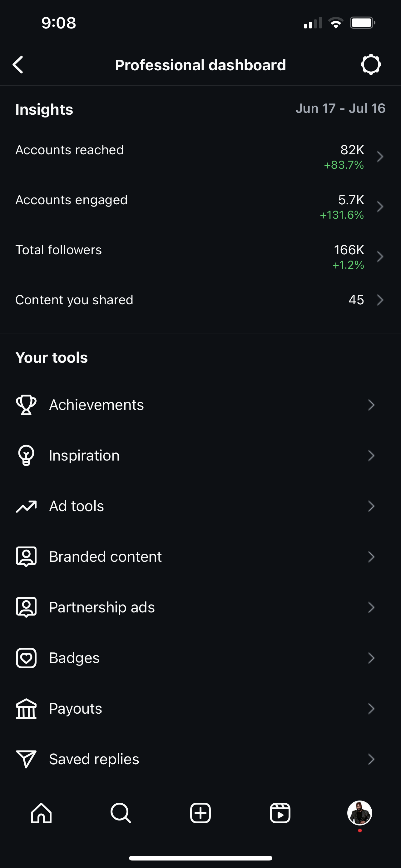Viewport: 401px width, 868px height.
Task: Tap the Ad tools trending arrow icon
Action: [26, 506]
